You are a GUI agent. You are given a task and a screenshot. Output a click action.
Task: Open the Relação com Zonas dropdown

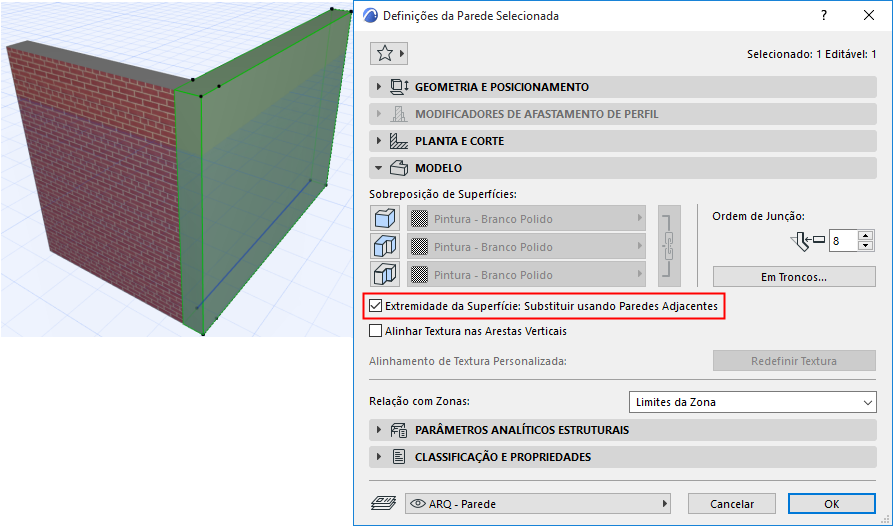[x=752, y=402]
